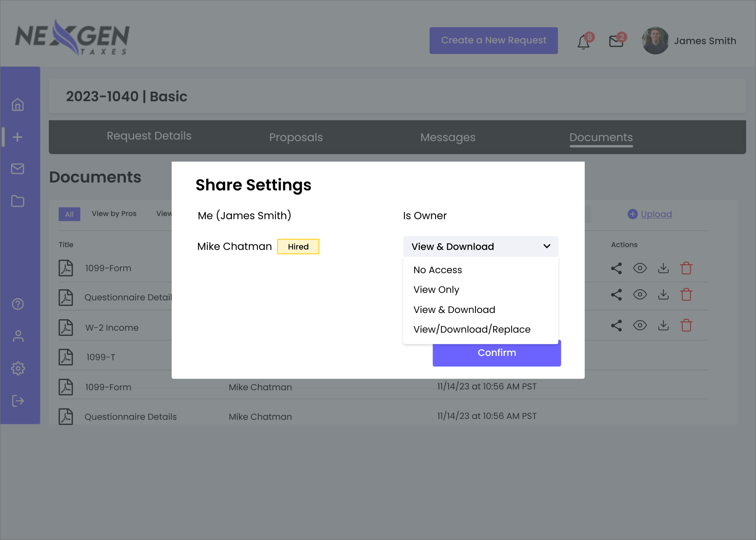Click the 1099-T document title
Screen dimensions: 756x540
coord(101,357)
